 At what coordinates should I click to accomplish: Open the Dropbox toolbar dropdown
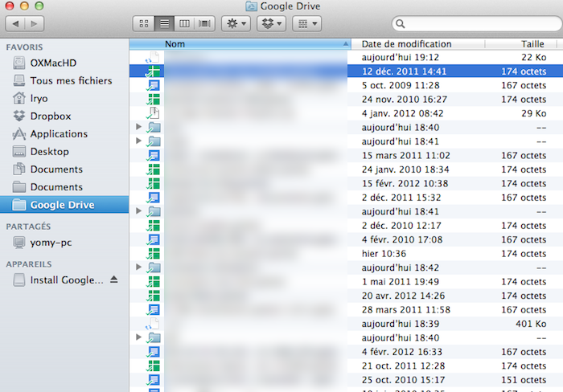coord(271,24)
